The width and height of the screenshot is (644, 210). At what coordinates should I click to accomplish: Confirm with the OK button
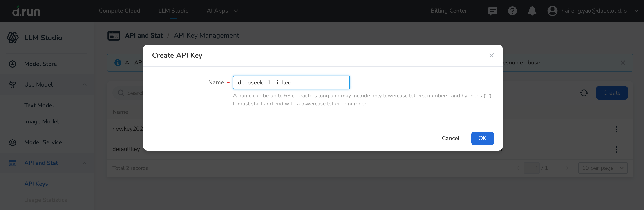[482, 138]
